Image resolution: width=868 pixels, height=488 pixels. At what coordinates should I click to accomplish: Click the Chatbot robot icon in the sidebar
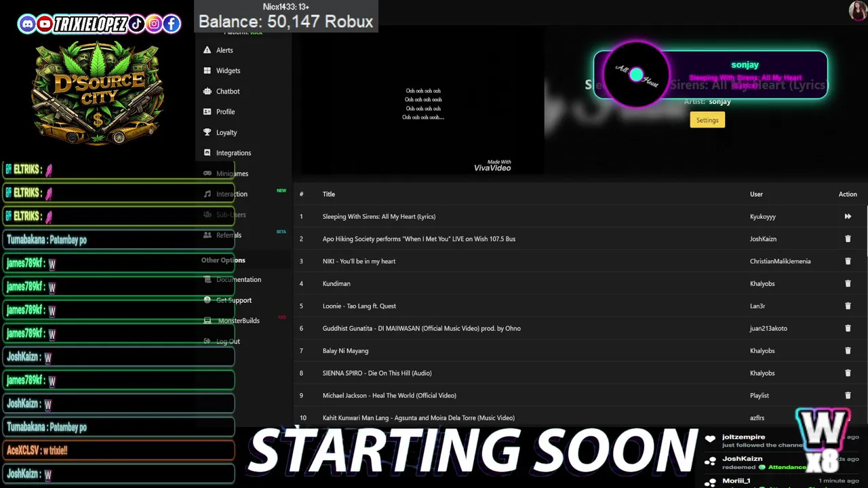208,91
